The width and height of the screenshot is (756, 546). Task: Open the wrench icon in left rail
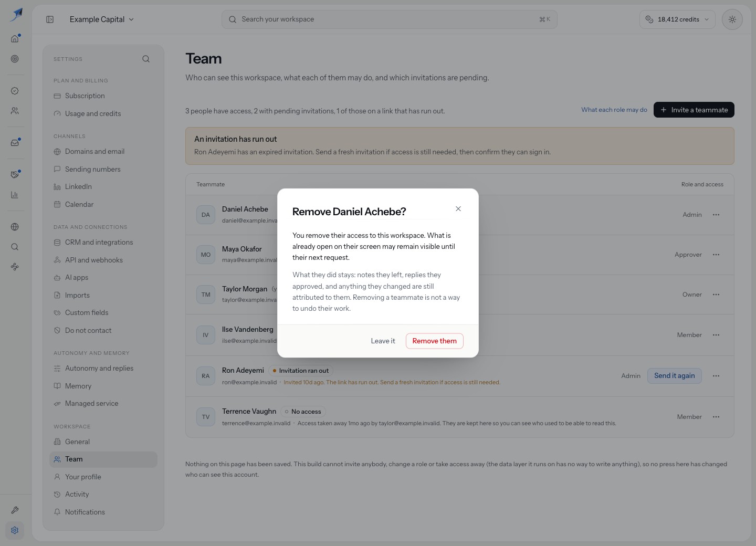[15, 510]
